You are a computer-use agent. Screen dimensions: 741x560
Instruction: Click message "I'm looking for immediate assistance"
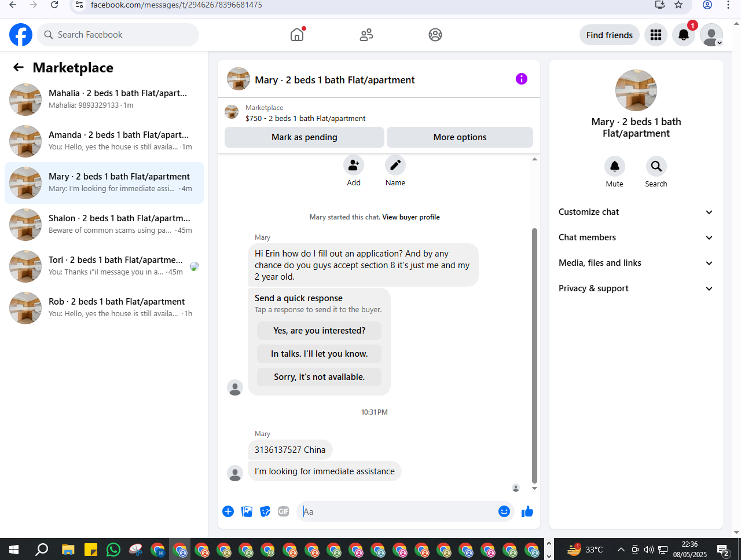click(x=325, y=471)
